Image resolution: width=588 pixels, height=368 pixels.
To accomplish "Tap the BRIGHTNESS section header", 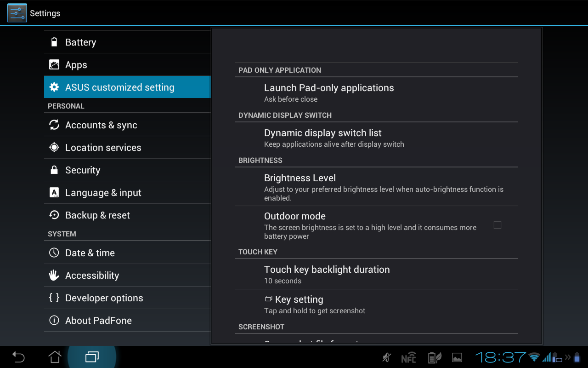I will [260, 161].
